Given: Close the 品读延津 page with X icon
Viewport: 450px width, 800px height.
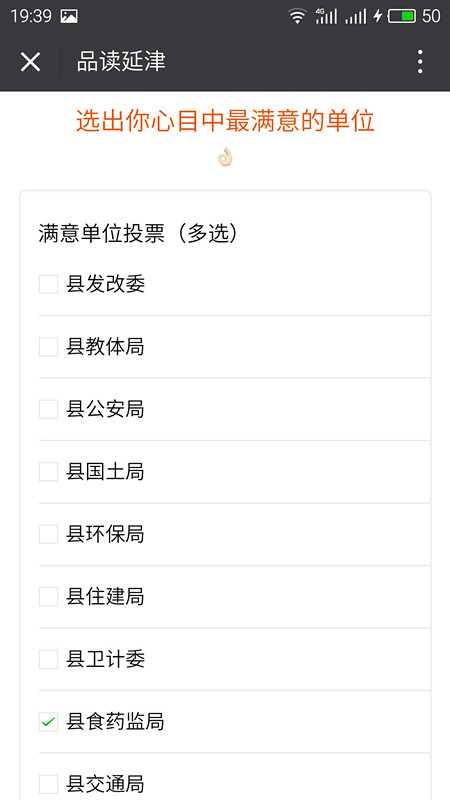Looking at the screenshot, I should coord(30,62).
